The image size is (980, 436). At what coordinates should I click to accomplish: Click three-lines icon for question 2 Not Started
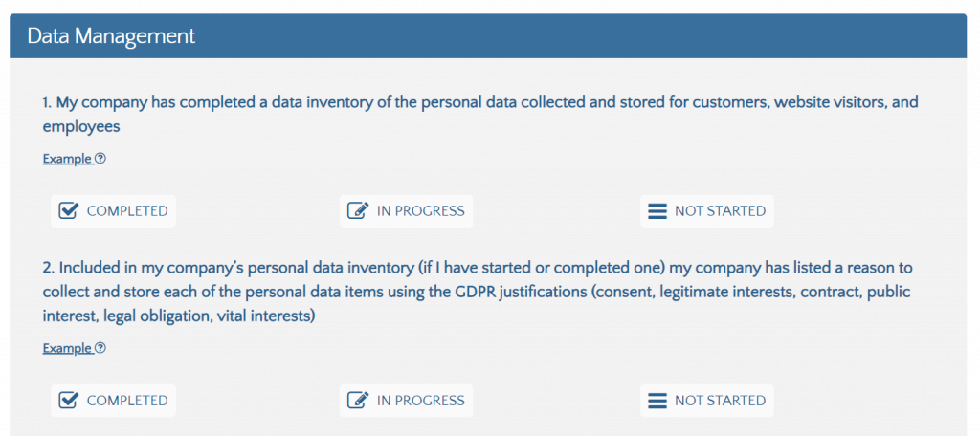[x=657, y=401]
